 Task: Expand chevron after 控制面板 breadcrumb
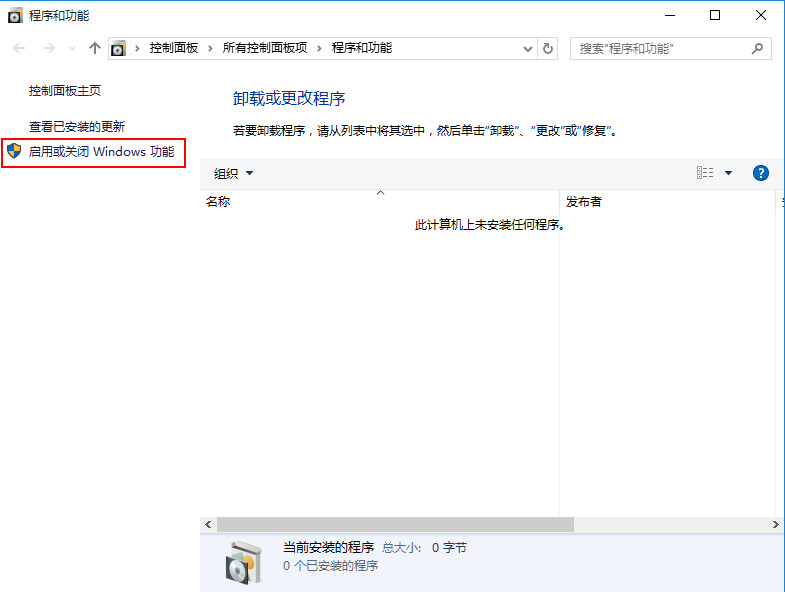pos(210,49)
